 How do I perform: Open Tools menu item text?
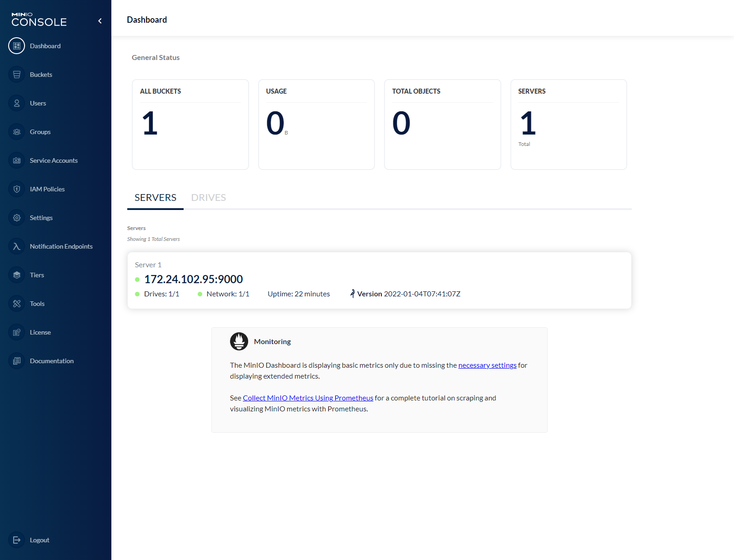[37, 304]
